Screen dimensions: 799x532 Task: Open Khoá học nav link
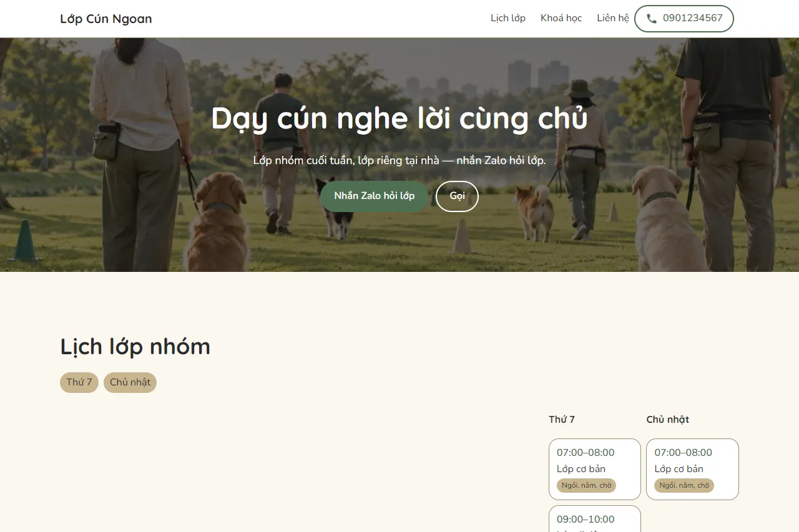pyautogui.click(x=561, y=18)
